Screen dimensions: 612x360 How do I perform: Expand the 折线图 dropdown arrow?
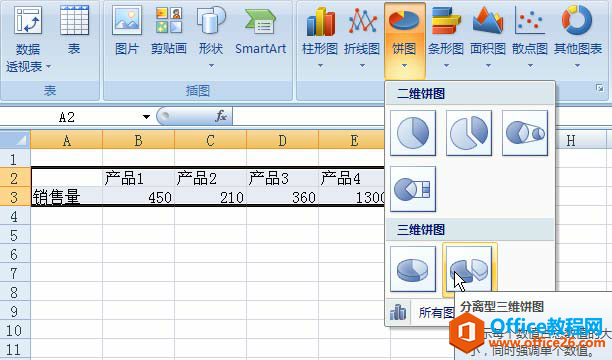coord(362,66)
